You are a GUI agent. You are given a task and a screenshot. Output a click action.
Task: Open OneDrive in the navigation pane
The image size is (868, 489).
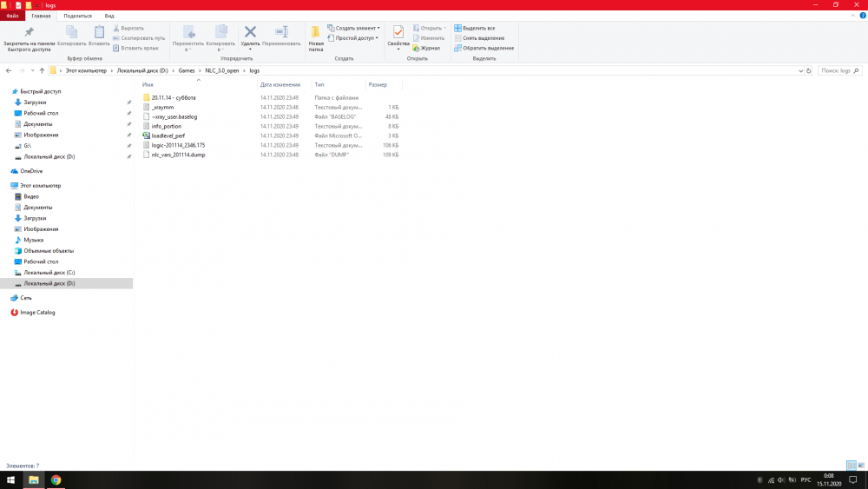31,171
